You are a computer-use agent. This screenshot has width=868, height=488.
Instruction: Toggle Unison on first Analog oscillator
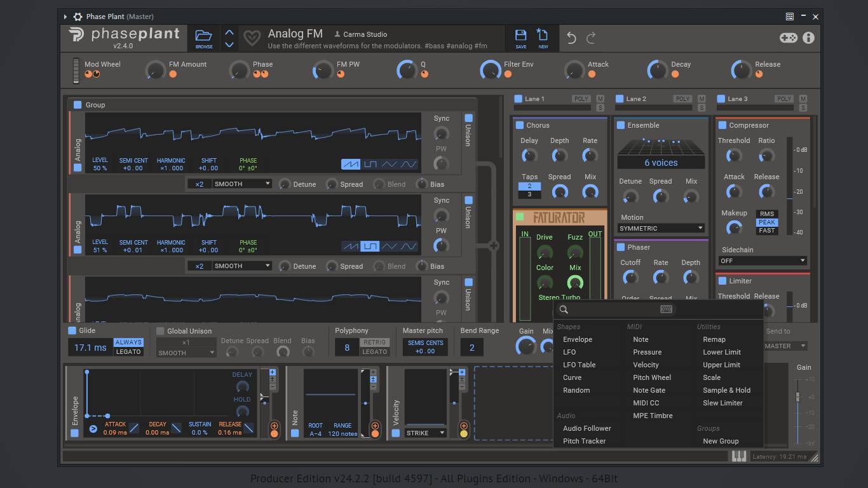[x=468, y=118]
